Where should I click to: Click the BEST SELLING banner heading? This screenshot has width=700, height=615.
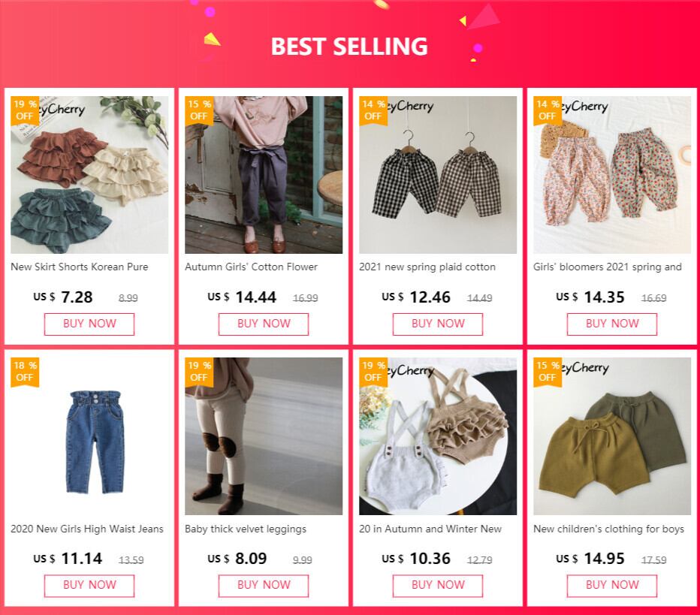point(349,47)
